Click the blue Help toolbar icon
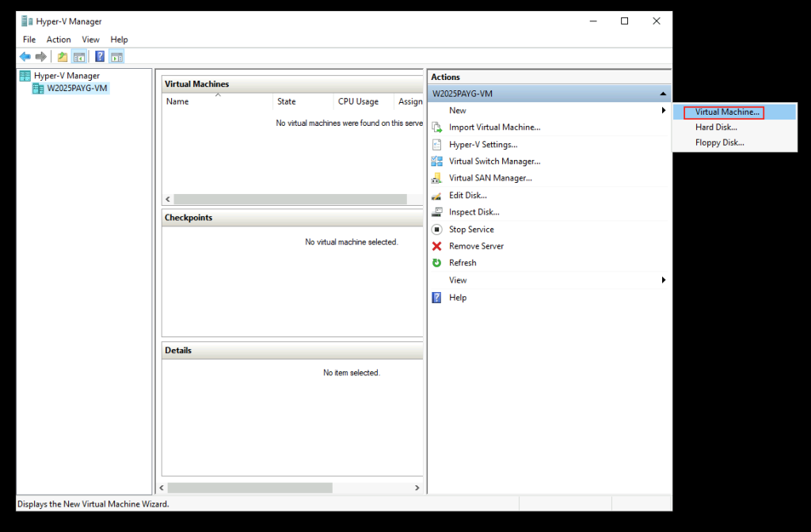Screen dimensions: 811x532 coord(100,56)
